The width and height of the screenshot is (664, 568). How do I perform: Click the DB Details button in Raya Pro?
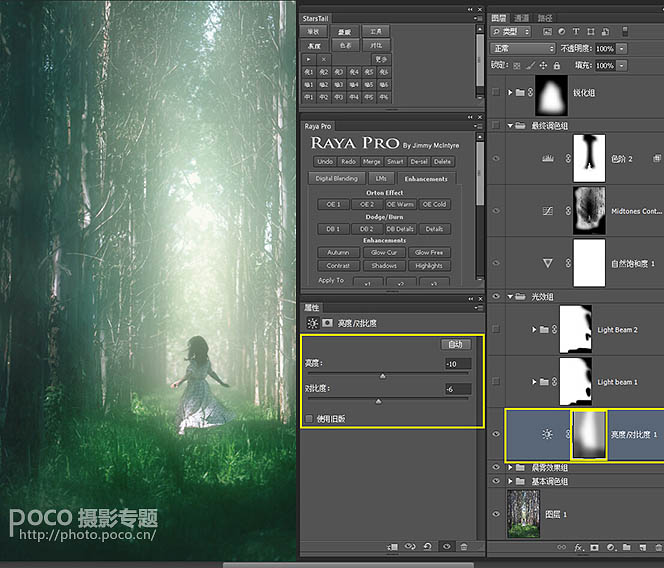400,229
